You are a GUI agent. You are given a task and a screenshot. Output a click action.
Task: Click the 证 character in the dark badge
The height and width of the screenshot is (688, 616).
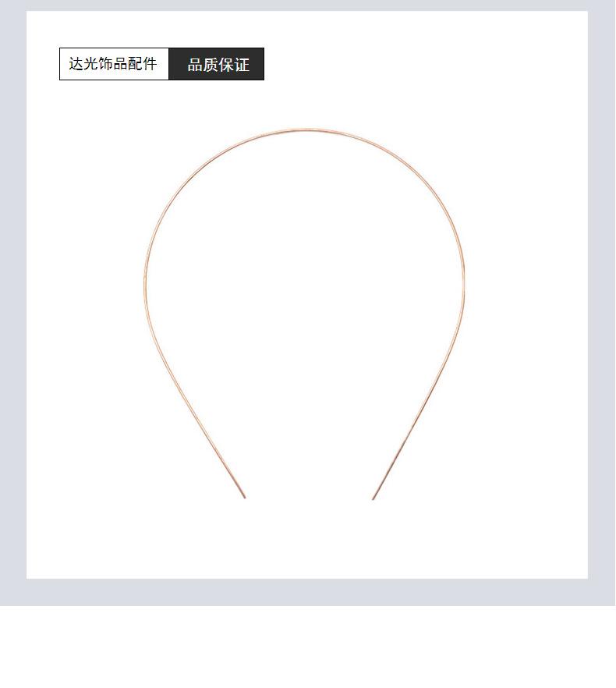point(242,65)
